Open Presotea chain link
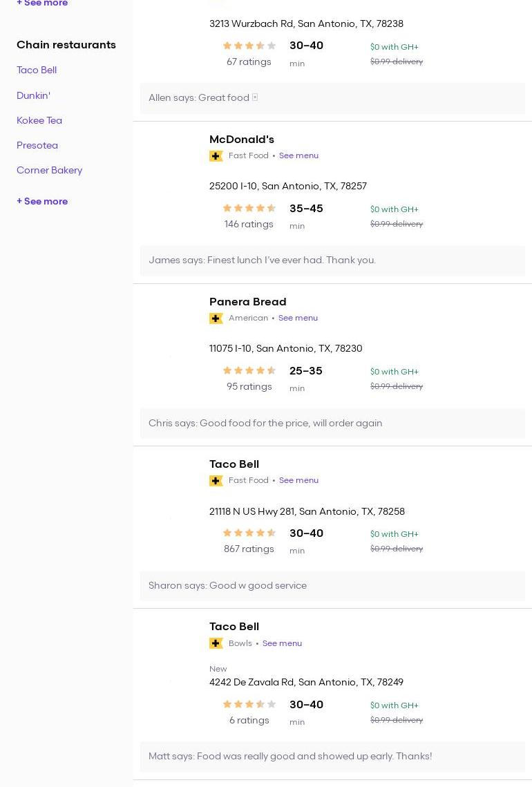Viewport: 532px width, 787px height. [x=37, y=145]
